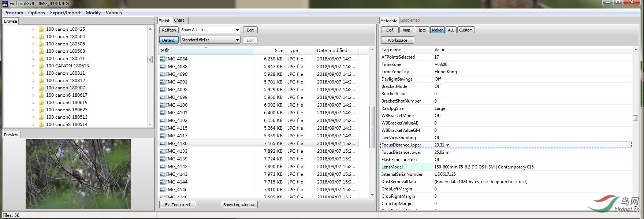This screenshot has height=219, width=644.
Task: Toggle the Details button in the filelist
Action: pyautogui.click(x=168, y=40)
